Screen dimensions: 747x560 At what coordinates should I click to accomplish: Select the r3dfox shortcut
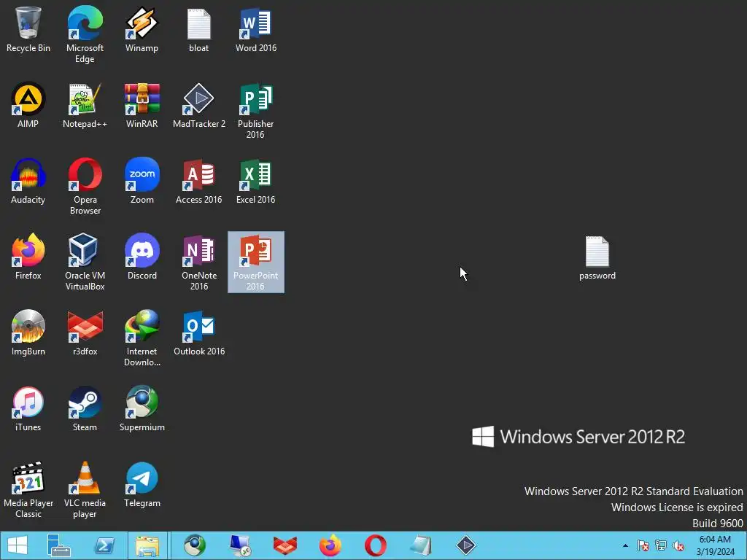click(x=85, y=332)
